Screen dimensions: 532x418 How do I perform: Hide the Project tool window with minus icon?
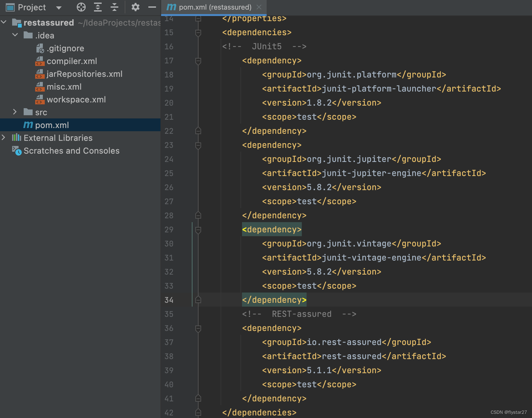(x=152, y=7)
